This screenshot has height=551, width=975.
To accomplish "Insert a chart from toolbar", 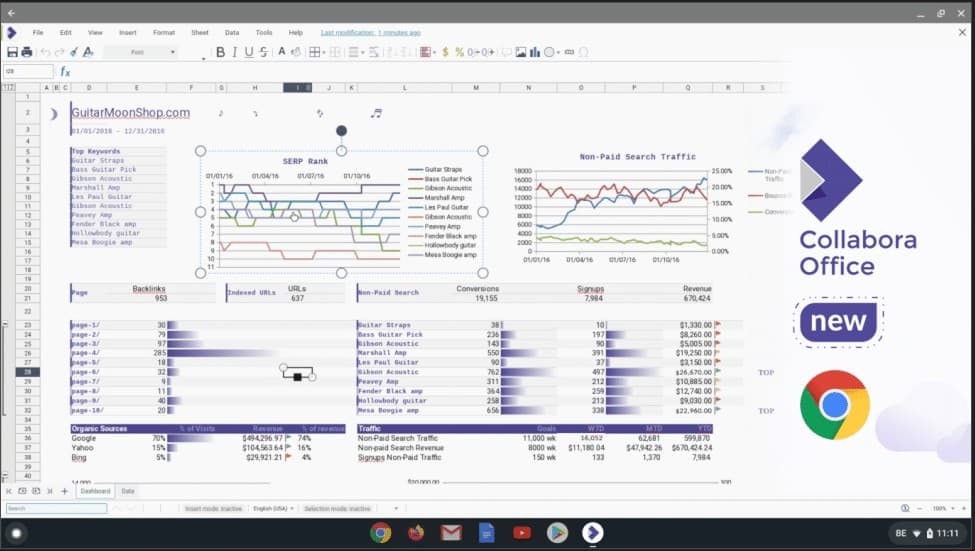I will (x=535, y=52).
